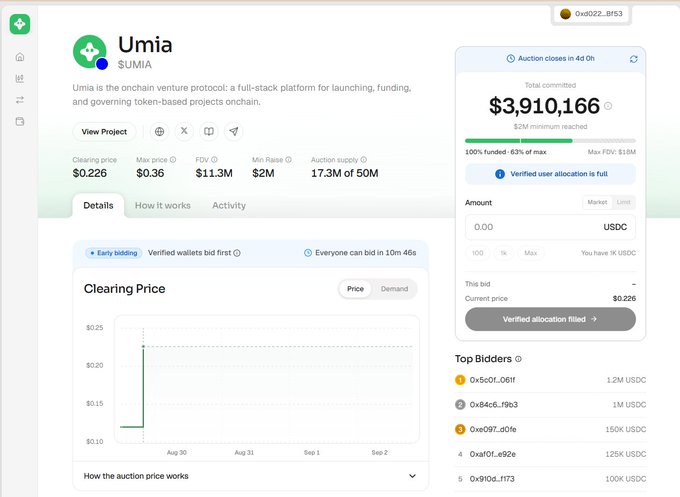Open the Home icon in the sidebar
The height and width of the screenshot is (497, 680).
(20, 57)
